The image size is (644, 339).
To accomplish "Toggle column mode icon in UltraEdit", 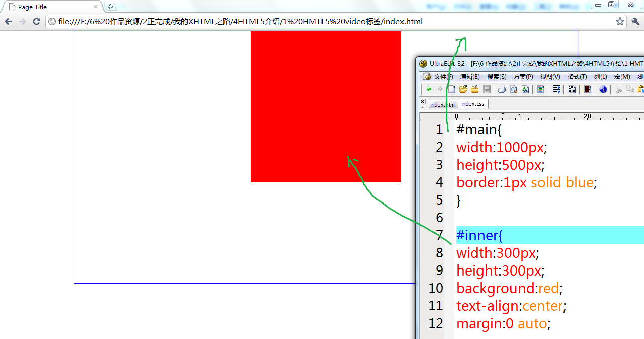I will point(588,89).
